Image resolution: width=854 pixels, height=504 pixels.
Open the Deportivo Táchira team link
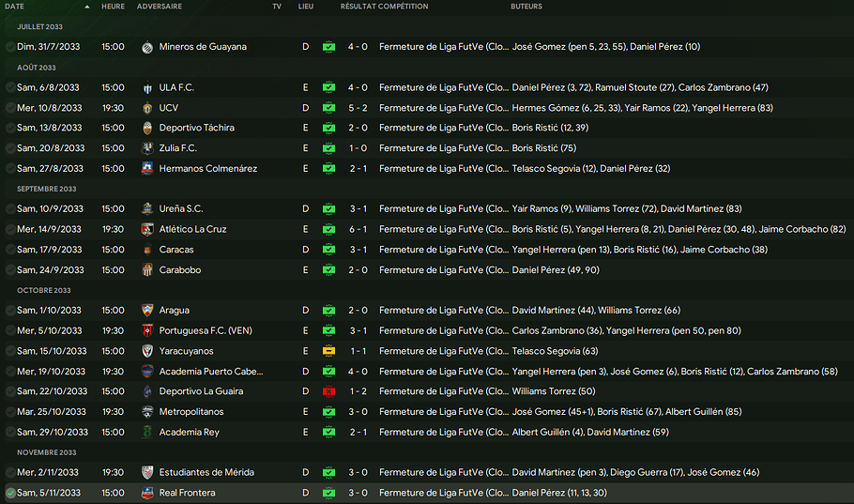(196, 128)
